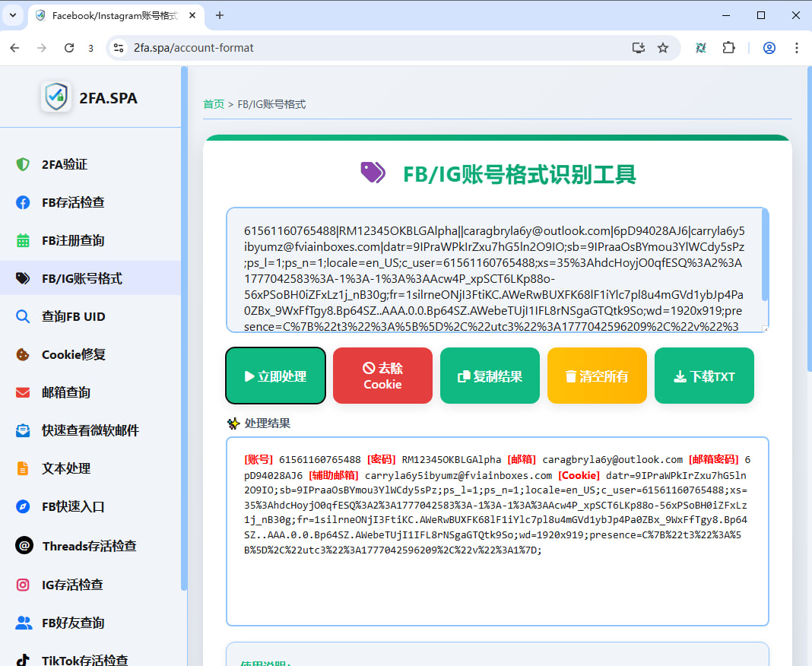Click the textarea's vertical scrollbar
The width and height of the screenshot is (812, 666).
[765, 255]
